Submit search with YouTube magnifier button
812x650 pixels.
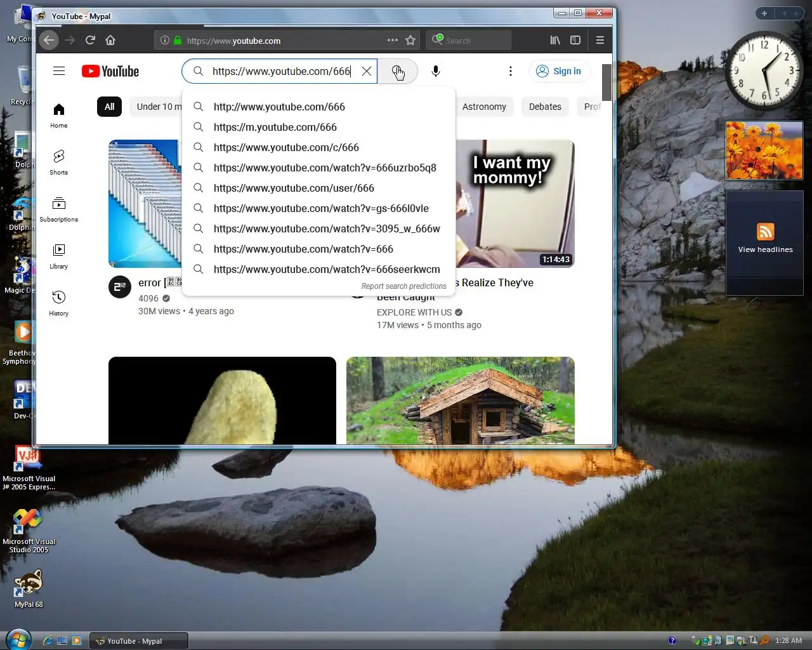click(x=398, y=71)
